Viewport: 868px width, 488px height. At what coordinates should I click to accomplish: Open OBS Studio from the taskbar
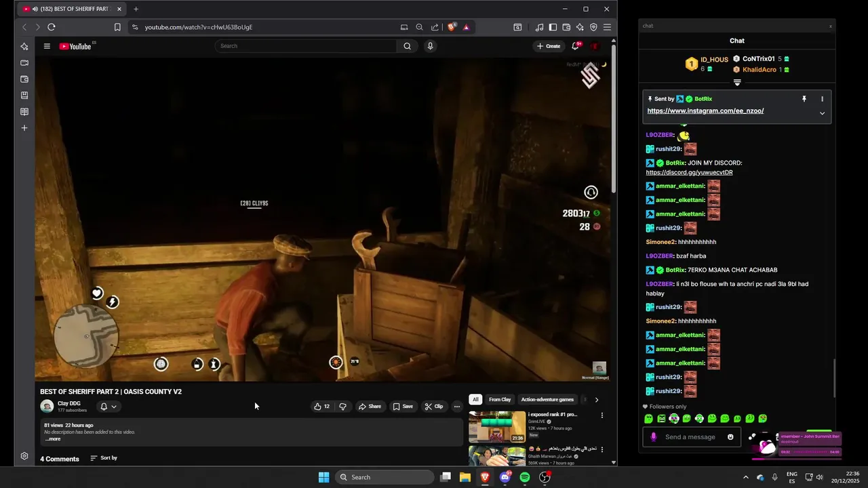(x=545, y=477)
